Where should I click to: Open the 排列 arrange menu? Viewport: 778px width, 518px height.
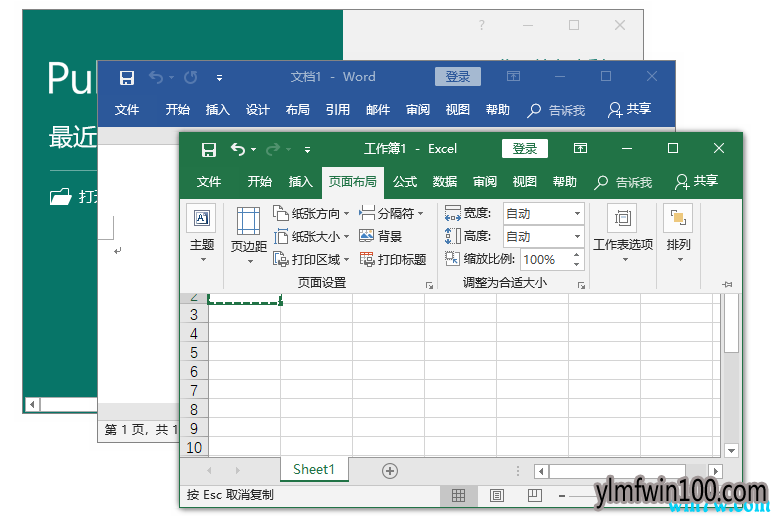click(x=678, y=233)
